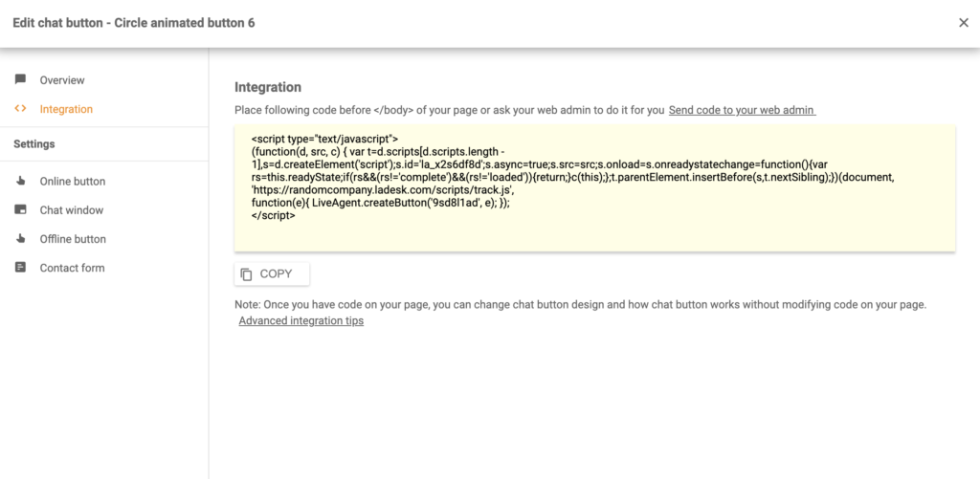This screenshot has width=980, height=479.
Task: Go to Chat window settings label
Action: [72, 210]
